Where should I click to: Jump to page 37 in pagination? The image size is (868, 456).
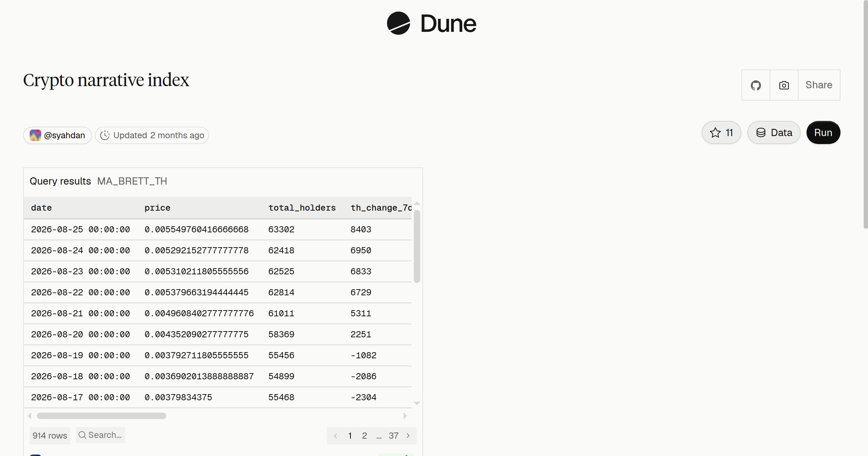[x=393, y=436]
